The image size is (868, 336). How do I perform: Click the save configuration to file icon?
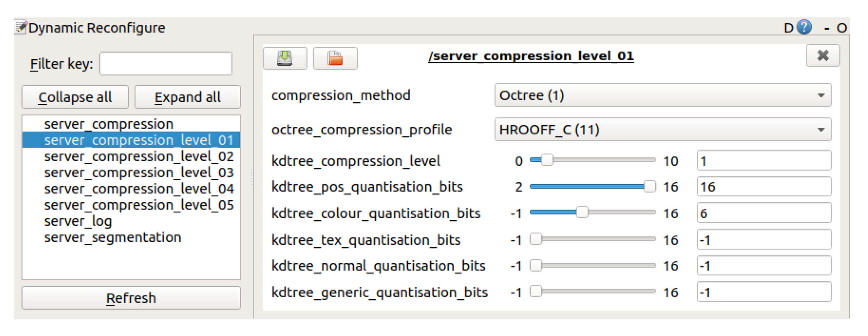tap(285, 58)
